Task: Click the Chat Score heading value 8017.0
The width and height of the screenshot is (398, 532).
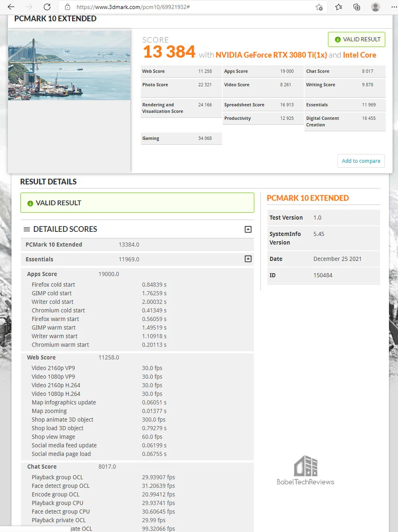Action: pos(107,466)
